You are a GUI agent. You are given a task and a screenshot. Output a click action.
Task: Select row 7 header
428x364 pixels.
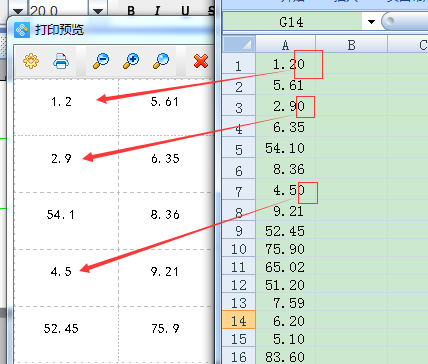pos(239,191)
